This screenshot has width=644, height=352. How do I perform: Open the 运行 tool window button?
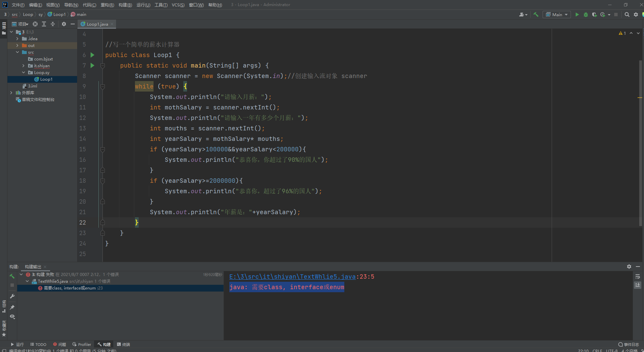click(17, 345)
